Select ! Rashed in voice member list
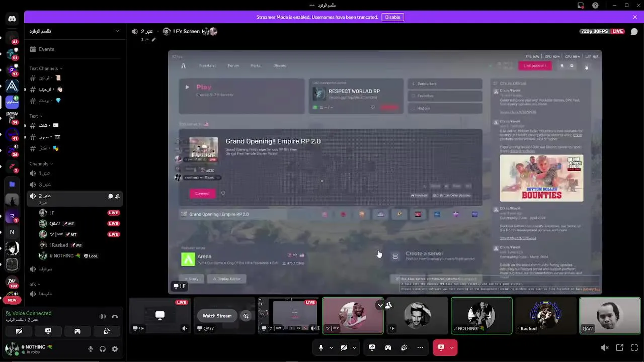644x362 pixels. (x=79, y=245)
